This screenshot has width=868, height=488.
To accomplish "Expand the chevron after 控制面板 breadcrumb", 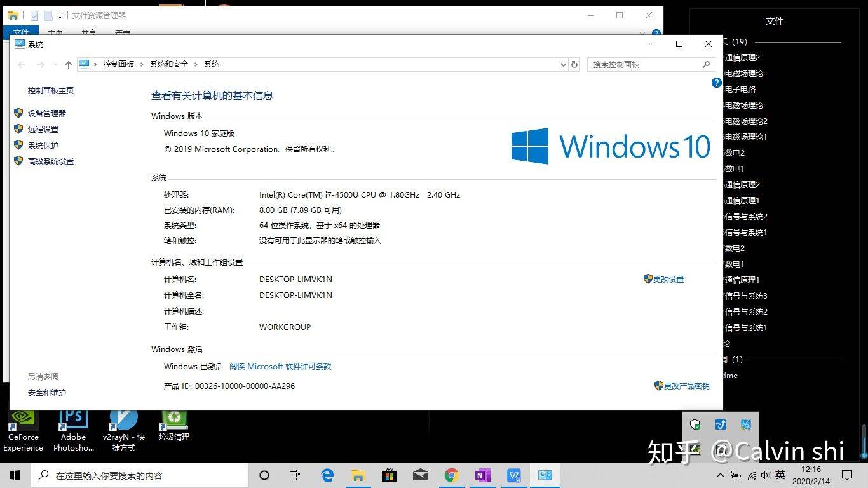I will 142,64.
